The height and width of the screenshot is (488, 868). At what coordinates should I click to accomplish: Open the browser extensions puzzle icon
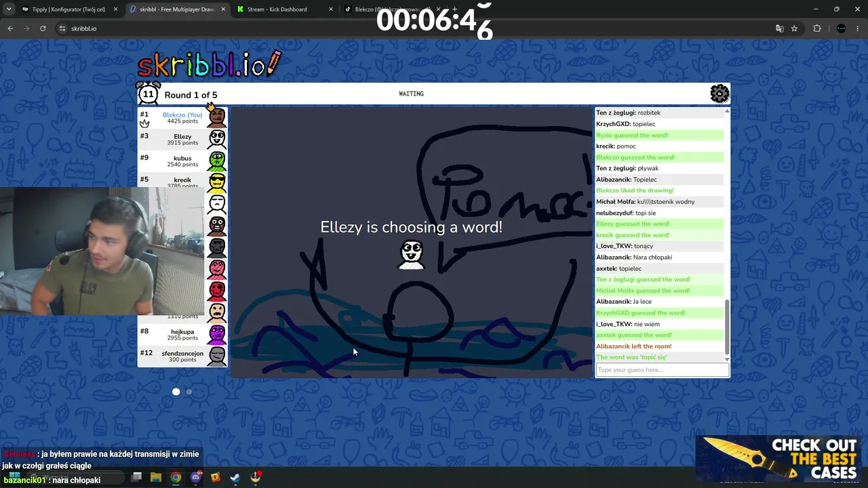point(817,28)
